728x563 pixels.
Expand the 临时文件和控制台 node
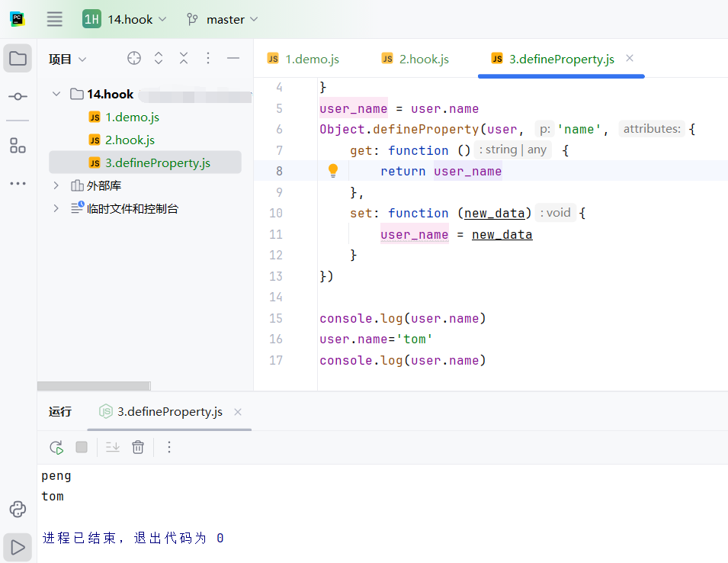pyautogui.click(x=56, y=208)
